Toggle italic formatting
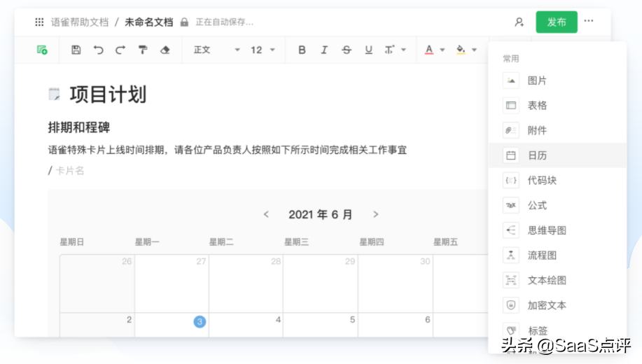This screenshot has height=364, width=642. pyautogui.click(x=324, y=50)
